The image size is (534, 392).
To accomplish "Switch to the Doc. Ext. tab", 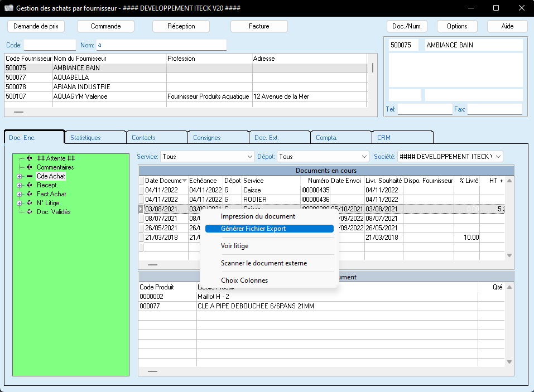I will (x=279, y=138).
